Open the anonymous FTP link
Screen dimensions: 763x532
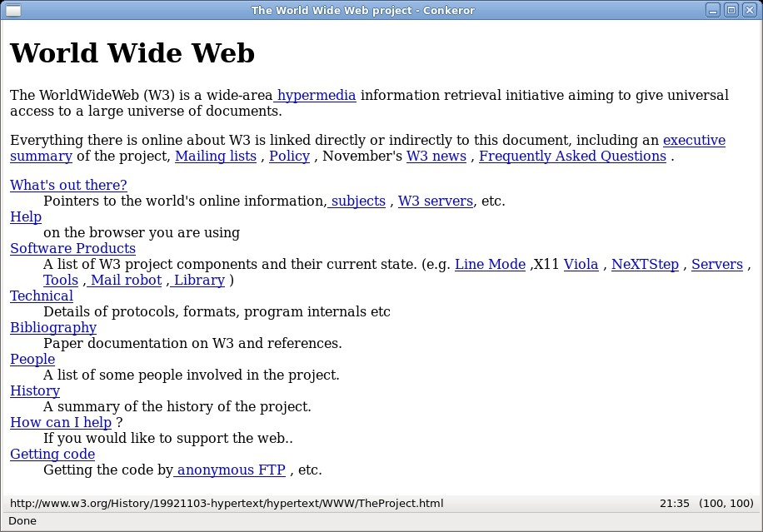pos(231,470)
